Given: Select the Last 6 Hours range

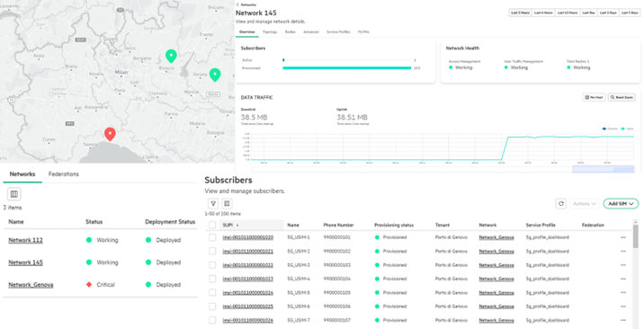Looking at the screenshot, I should click(543, 13).
